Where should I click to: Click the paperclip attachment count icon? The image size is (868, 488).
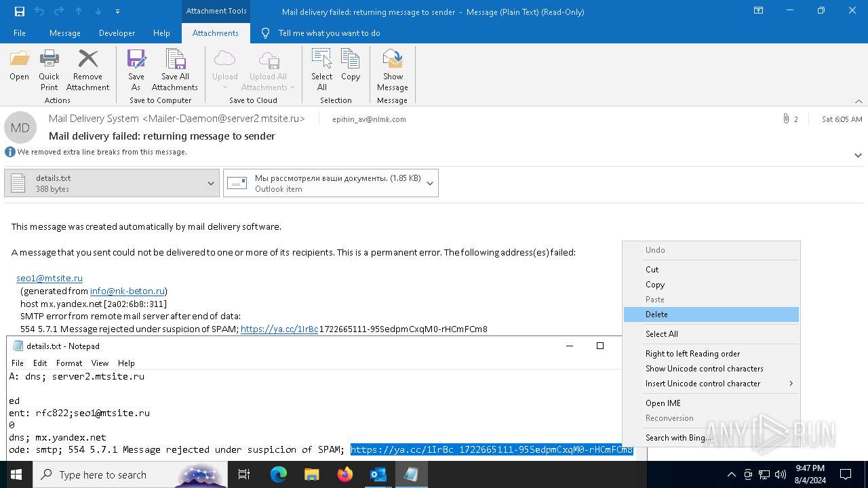click(786, 119)
